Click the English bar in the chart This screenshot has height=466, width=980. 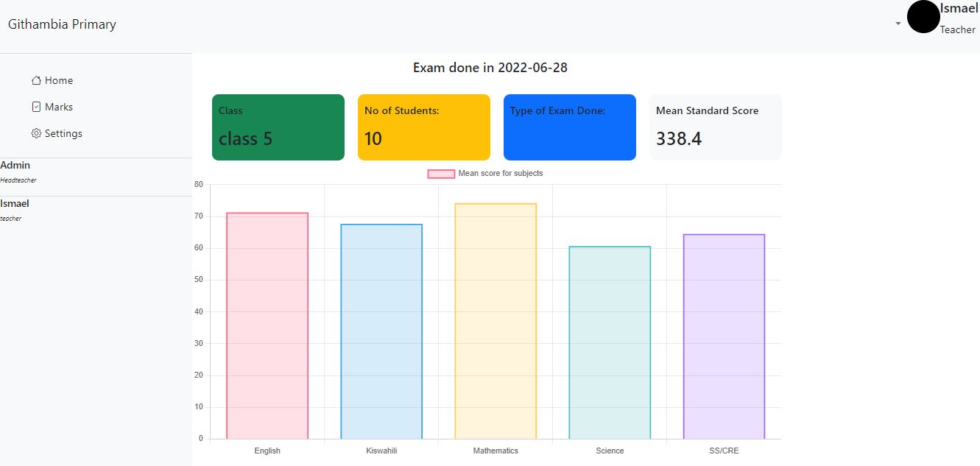click(x=267, y=324)
